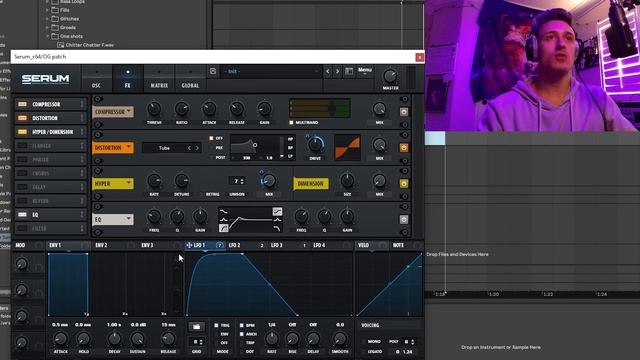Toggle the LFO ANCH checkbox
The image size is (640, 360).
(242, 334)
